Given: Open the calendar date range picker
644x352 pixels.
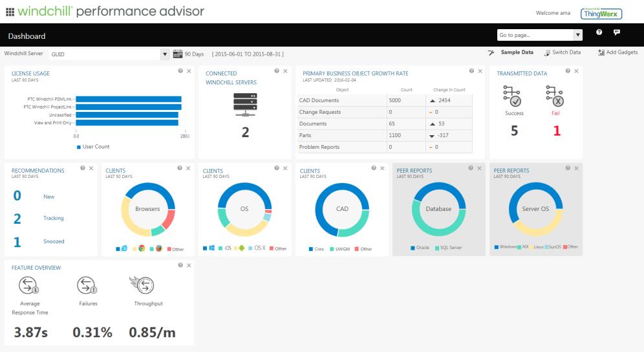Looking at the screenshot, I should pyautogui.click(x=178, y=54).
